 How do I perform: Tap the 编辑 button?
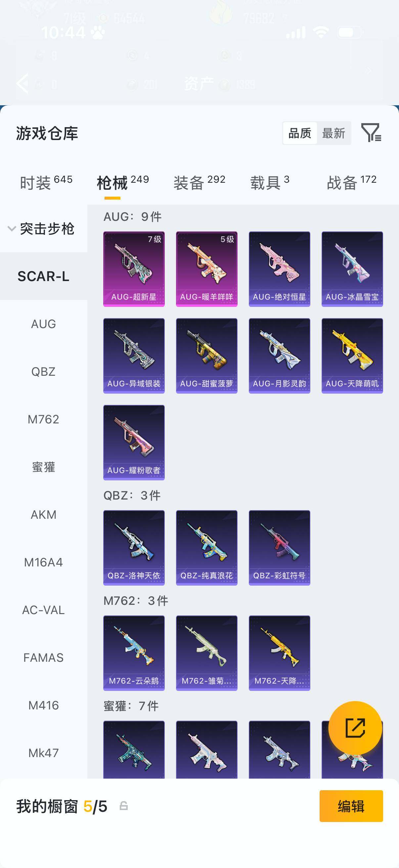351,806
